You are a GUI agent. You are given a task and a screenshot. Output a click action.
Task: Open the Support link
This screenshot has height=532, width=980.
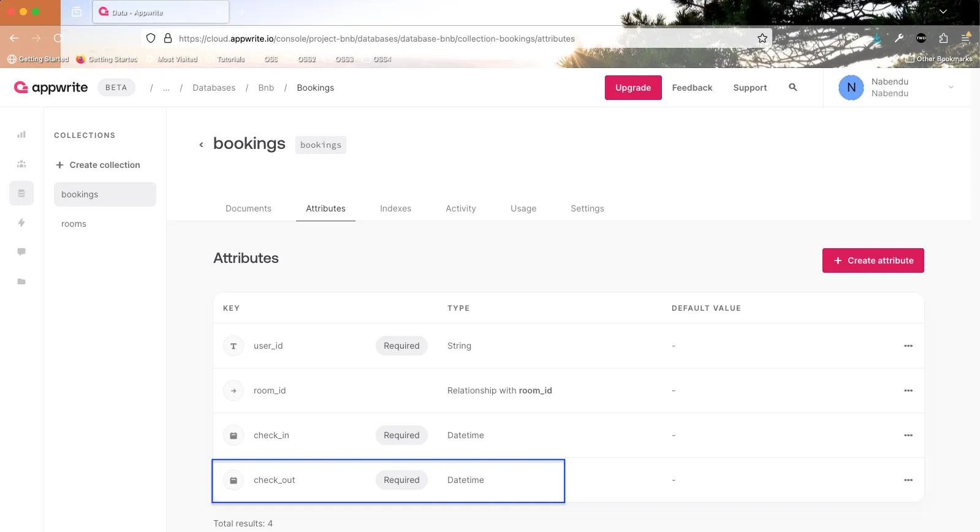click(750, 88)
